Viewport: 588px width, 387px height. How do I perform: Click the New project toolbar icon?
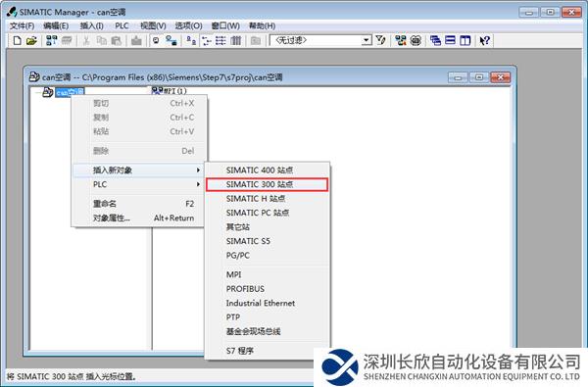(x=17, y=40)
